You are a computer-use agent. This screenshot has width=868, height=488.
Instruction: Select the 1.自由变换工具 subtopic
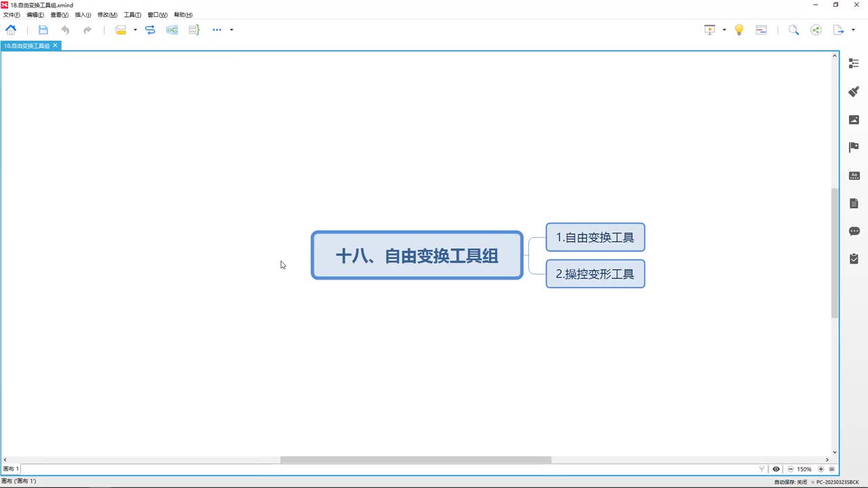point(595,237)
